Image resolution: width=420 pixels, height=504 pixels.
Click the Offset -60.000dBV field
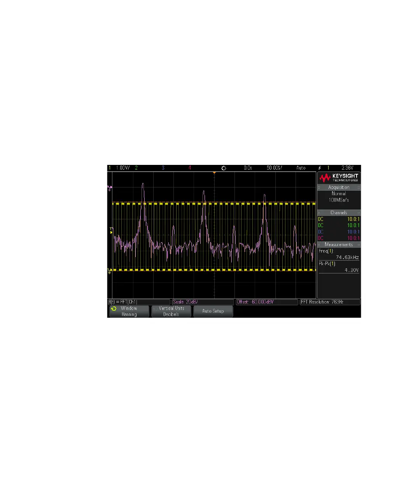(x=267, y=302)
